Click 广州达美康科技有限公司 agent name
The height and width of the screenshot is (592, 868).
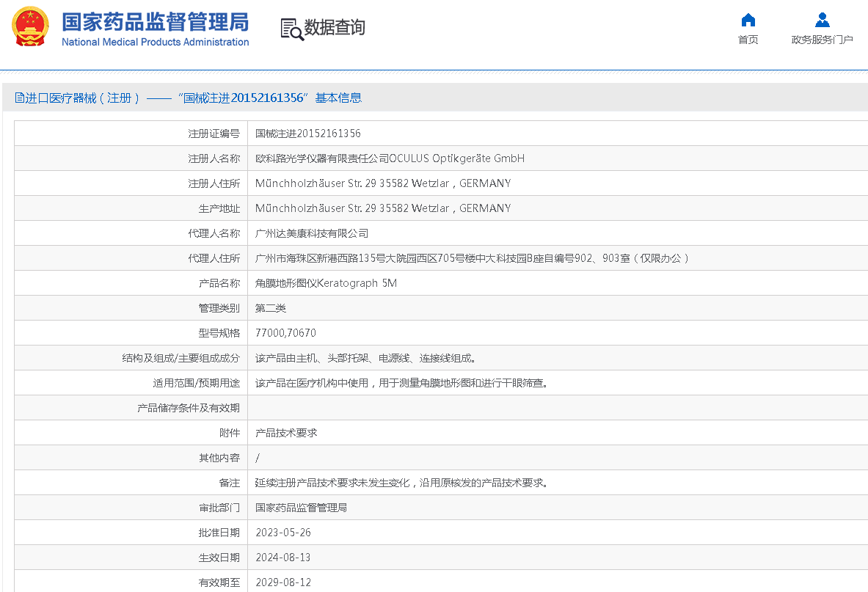tap(312, 233)
